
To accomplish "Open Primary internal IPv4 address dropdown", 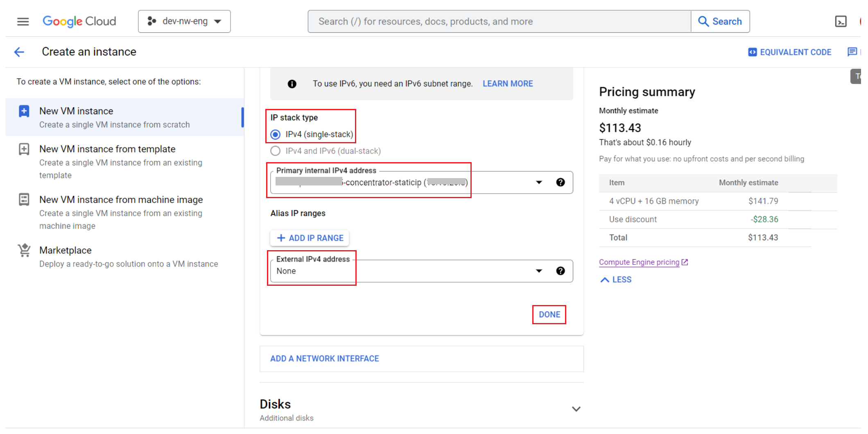I will click(x=538, y=182).
